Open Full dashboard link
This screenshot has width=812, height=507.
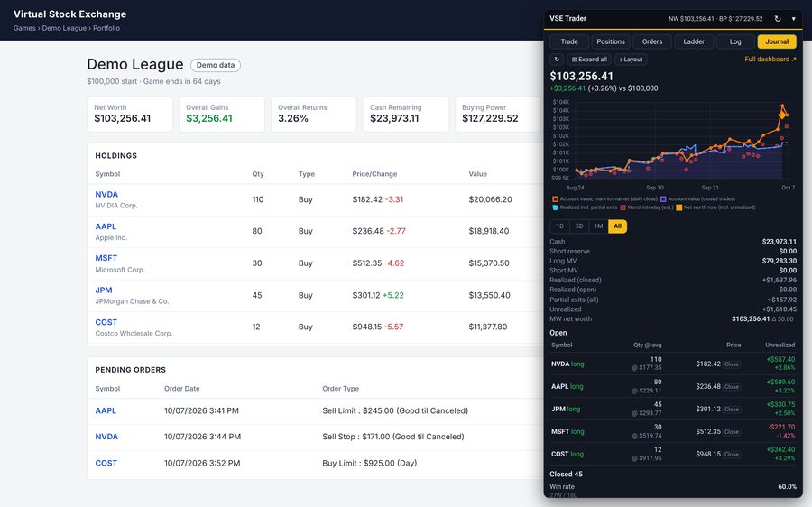click(770, 59)
